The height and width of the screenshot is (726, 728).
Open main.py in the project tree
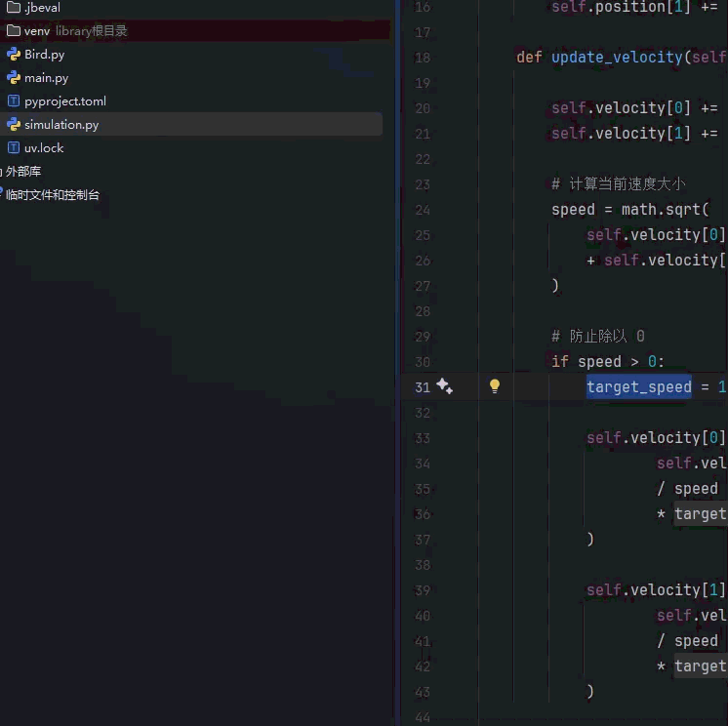47,77
